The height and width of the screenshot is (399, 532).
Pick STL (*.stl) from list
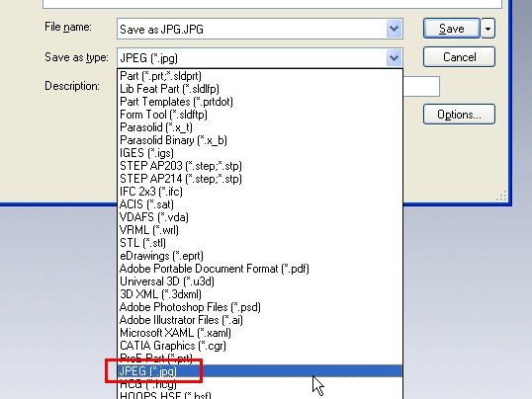260,243
